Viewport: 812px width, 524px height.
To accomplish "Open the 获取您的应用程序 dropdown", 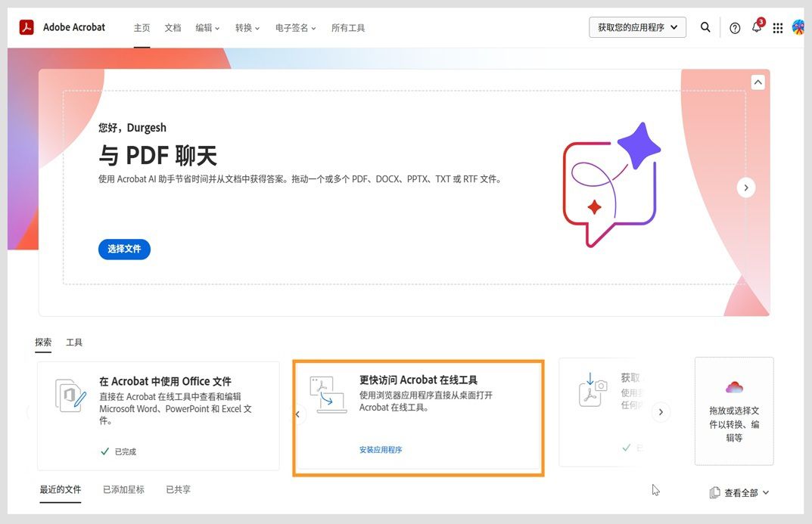I will tap(636, 27).
